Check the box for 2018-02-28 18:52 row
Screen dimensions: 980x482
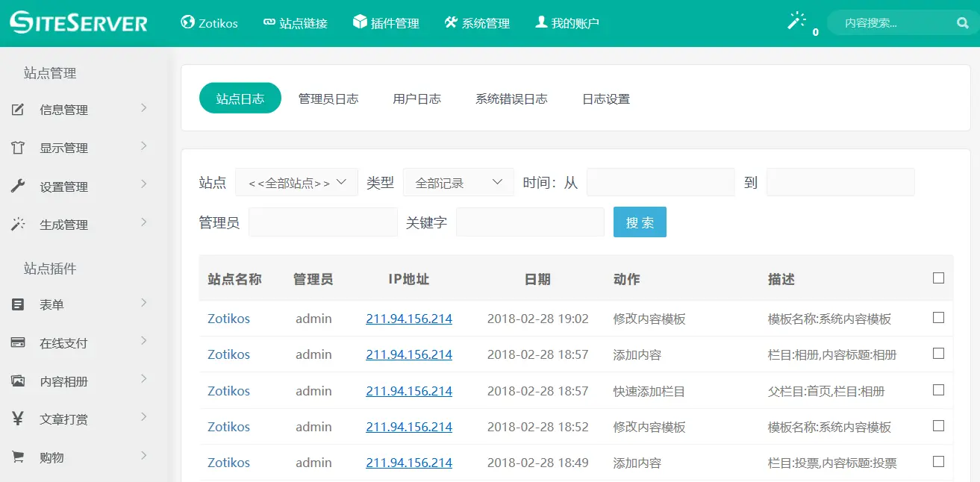tap(938, 425)
